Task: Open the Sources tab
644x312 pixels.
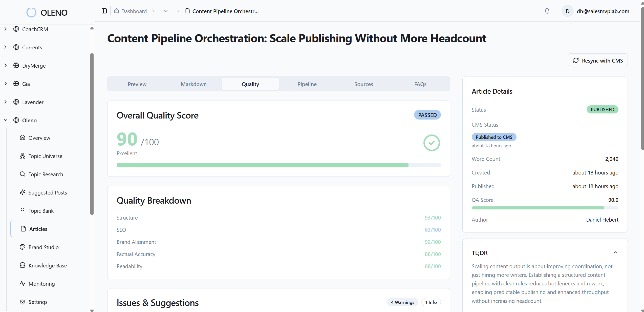Action: click(363, 84)
